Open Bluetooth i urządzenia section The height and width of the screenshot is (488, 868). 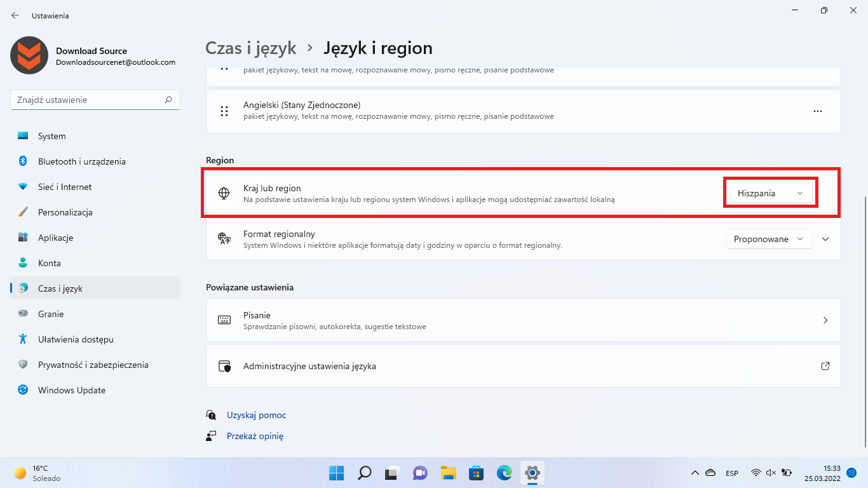tap(95, 161)
